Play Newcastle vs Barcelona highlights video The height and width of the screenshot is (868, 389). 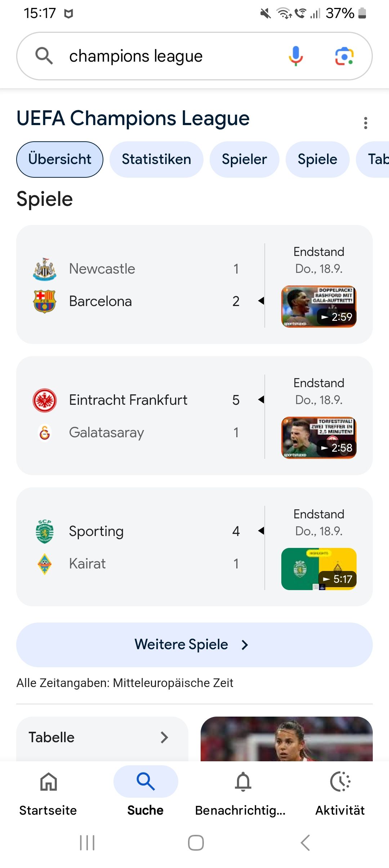pyautogui.click(x=319, y=306)
